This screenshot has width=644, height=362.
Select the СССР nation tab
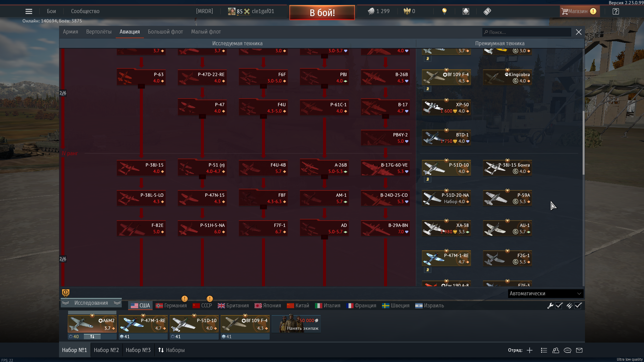click(x=202, y=306)
